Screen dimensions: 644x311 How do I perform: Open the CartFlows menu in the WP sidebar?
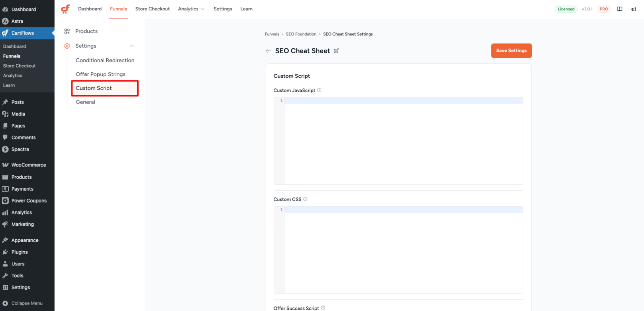(x=27, y=33)
